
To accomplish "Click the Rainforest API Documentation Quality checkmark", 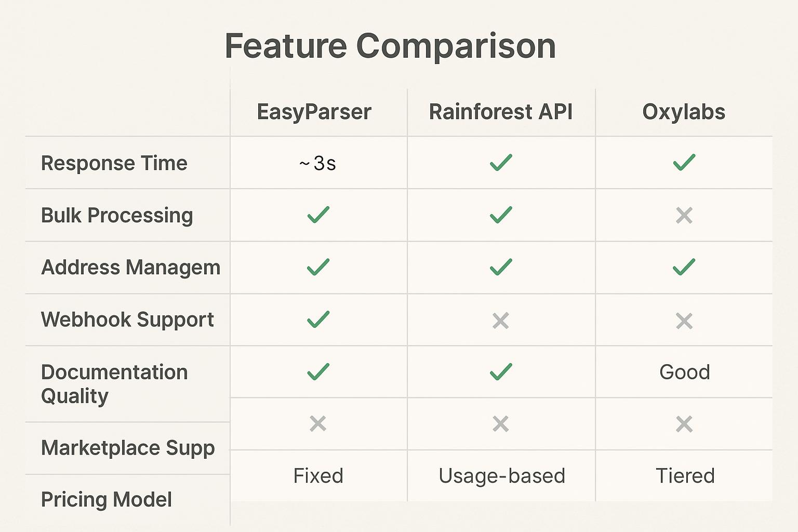I will 501,371.
